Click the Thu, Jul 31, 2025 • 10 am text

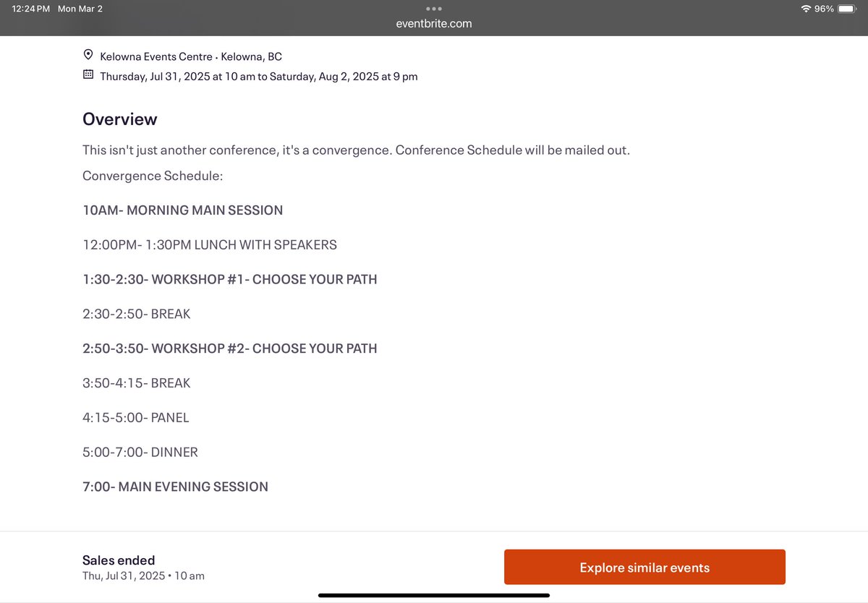click(143, 576)
